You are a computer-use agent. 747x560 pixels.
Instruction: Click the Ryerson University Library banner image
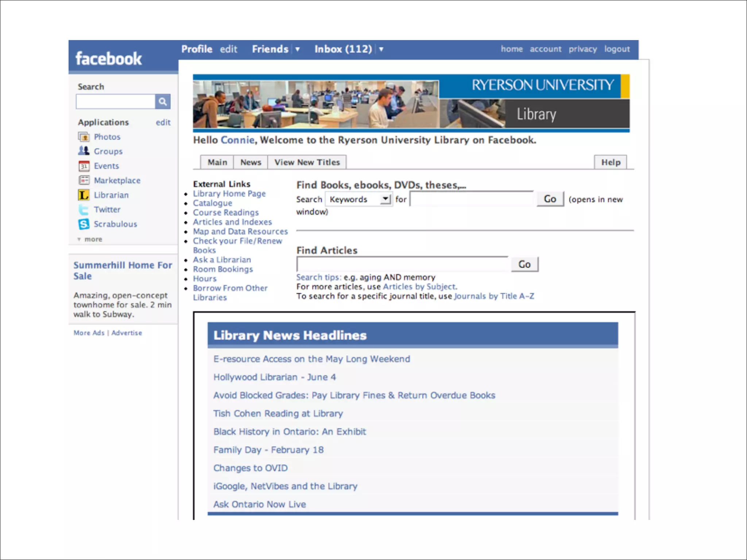411,103
